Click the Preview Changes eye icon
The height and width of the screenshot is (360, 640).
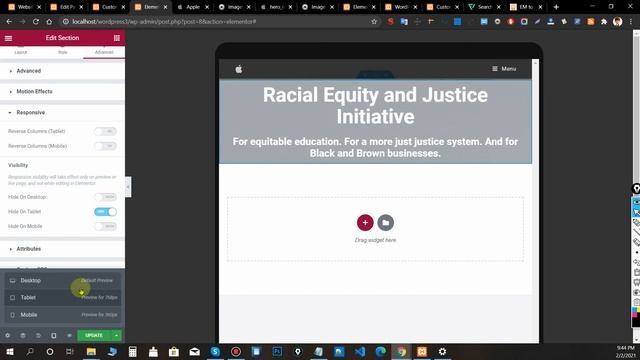coord(69,336)
